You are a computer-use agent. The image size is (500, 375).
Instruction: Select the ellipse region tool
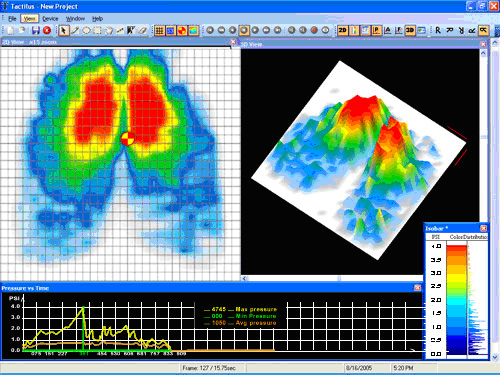click(86, 31)
